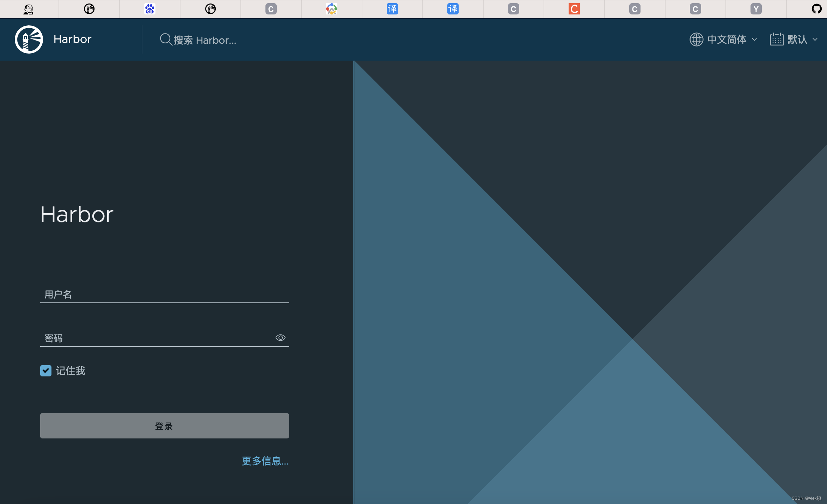Viewport: 827px width, 504px height.
Task: Uncheck the 记住我 checkbox
Action: pos(46,371)
